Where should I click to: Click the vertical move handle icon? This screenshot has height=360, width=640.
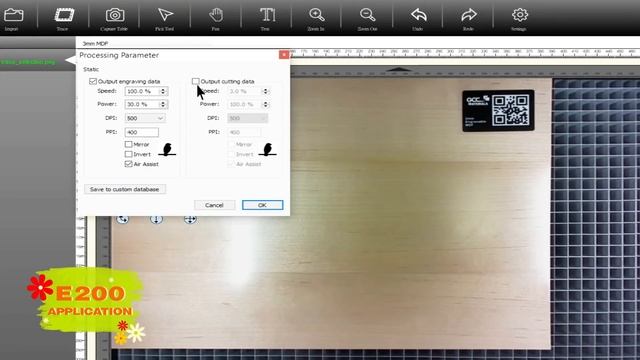(x=156, y=219)
